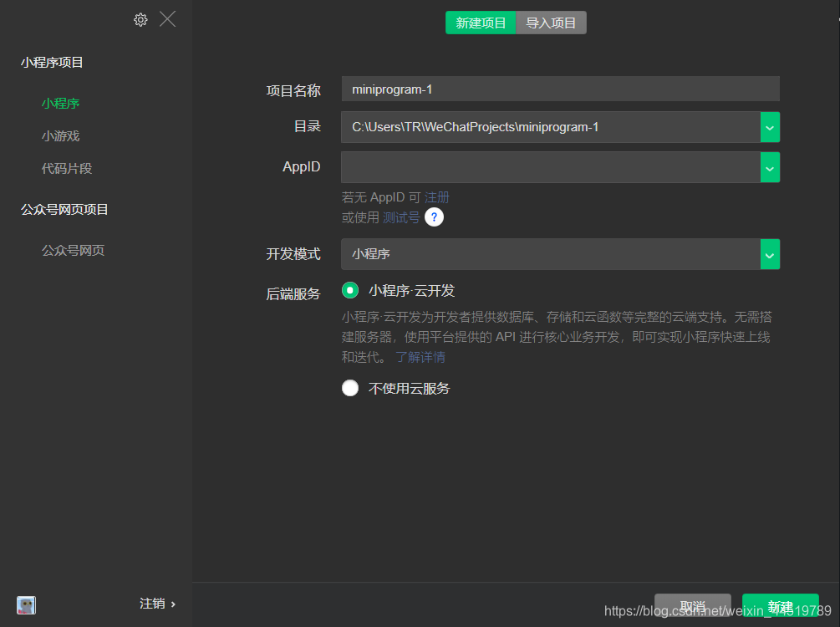Switch to the 导入项目 tab
The height and width of the screenshot is (627, 840).
551,23
